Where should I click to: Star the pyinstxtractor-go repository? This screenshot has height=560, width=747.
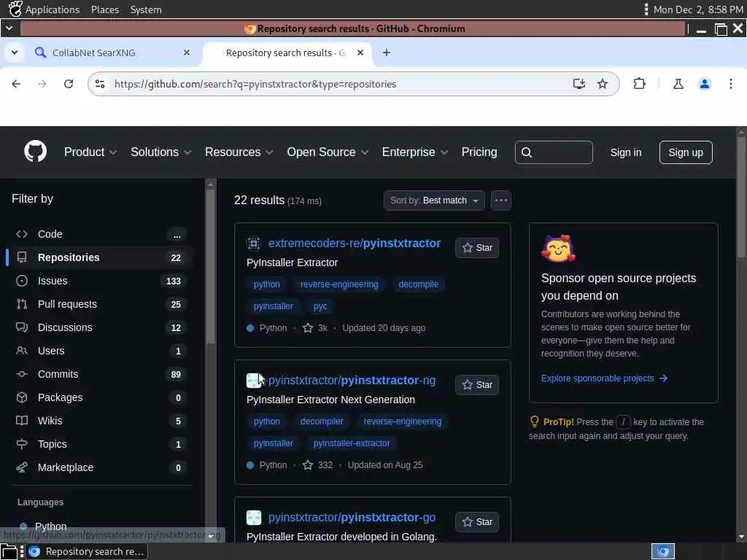477,522
